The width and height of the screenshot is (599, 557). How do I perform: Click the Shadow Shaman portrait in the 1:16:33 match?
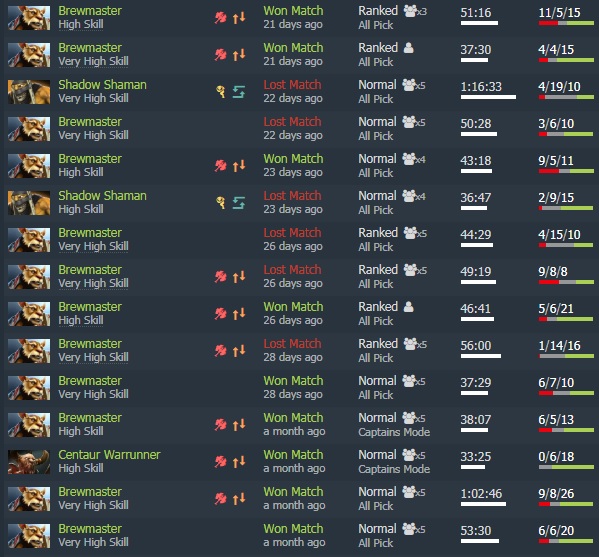29,92
